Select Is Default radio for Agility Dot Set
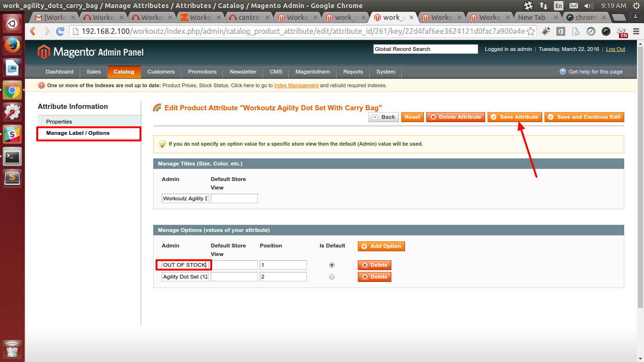 332,277
